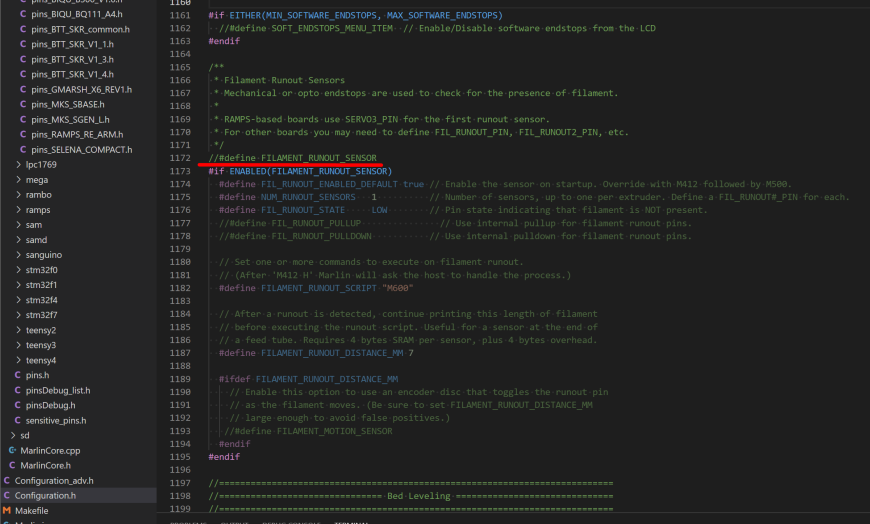The image size is (870, 524).
Task: Click the C icon of sensitive_pins.h
Action: (x=17, y=420)
